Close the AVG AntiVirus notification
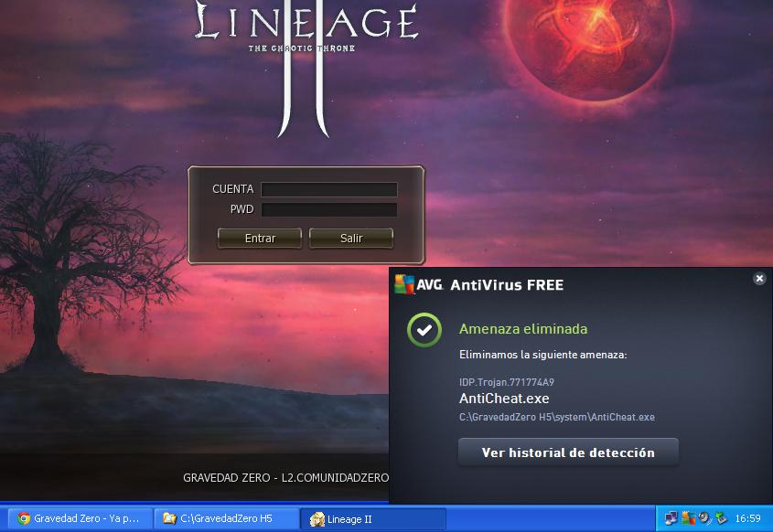 click(759, 279)
